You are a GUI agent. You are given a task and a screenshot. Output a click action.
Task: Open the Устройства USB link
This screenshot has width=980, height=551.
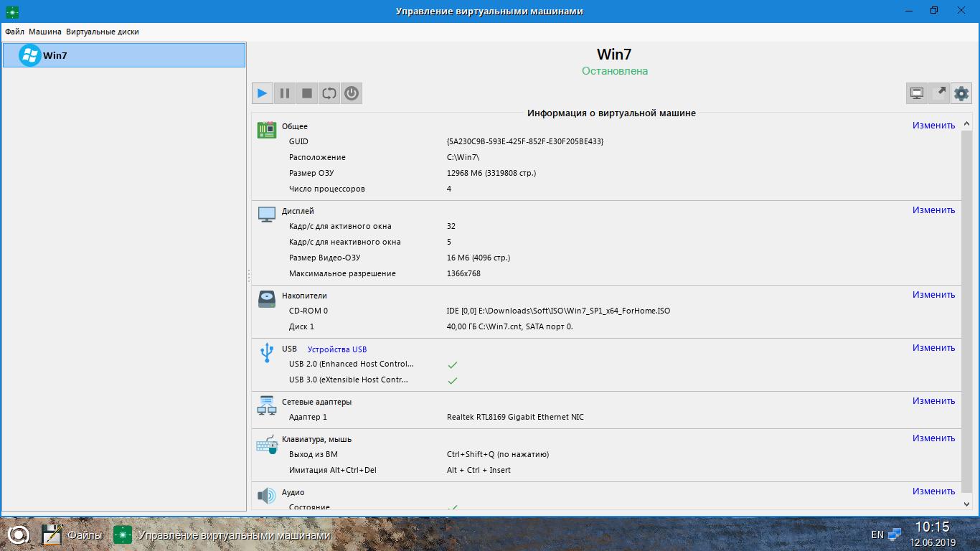pos(337,349)
